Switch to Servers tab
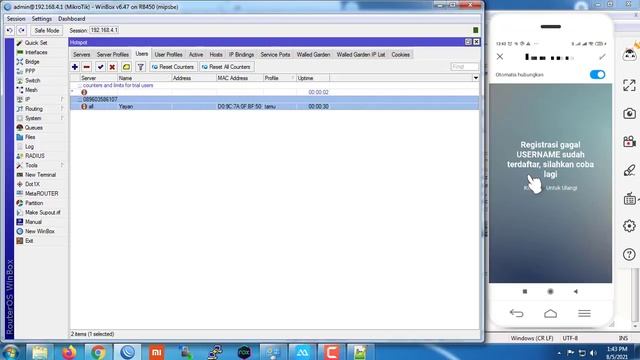Image resolution: width=640 pixels, height=360 pixels. (82, 55)
